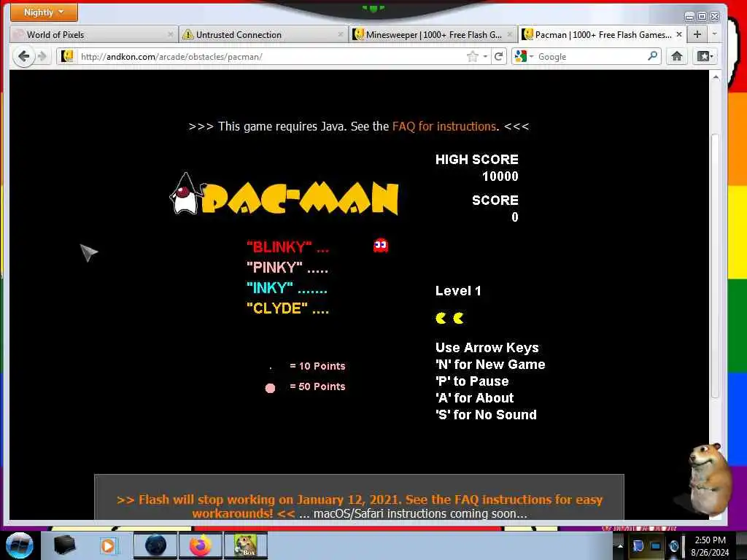Click the page scroll-up arrow
747x560 pixels.
point(715,77)
